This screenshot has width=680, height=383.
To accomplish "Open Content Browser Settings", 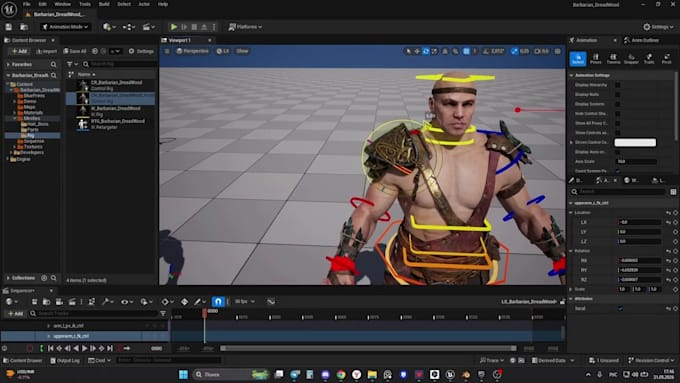I will tap(141, 51).
